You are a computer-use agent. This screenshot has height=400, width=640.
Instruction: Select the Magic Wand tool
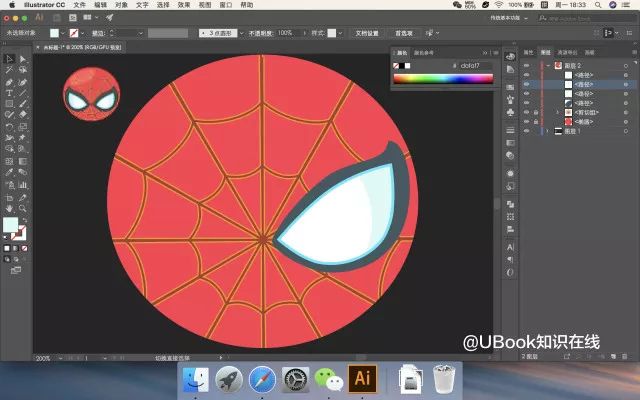coord(9,70)
